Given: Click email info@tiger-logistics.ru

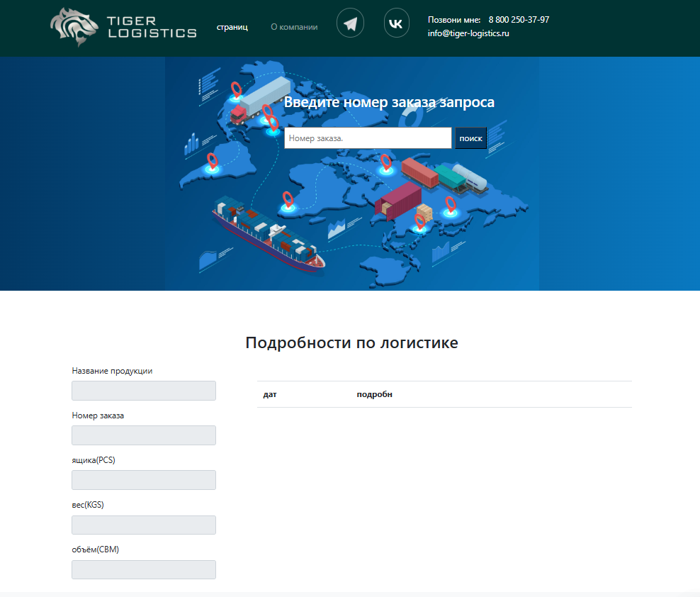Looking at the screenshot, I should (468, 33).
